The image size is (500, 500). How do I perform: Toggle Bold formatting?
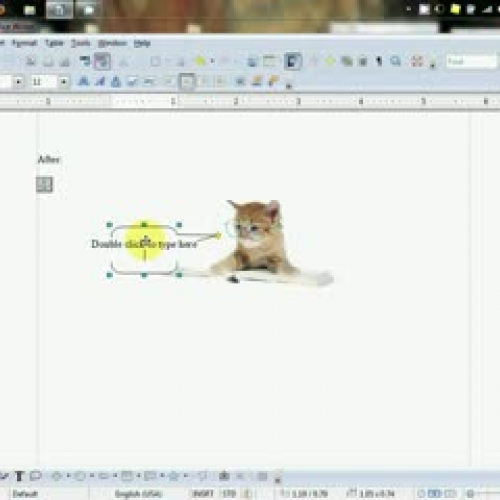[x=83, y=81]
